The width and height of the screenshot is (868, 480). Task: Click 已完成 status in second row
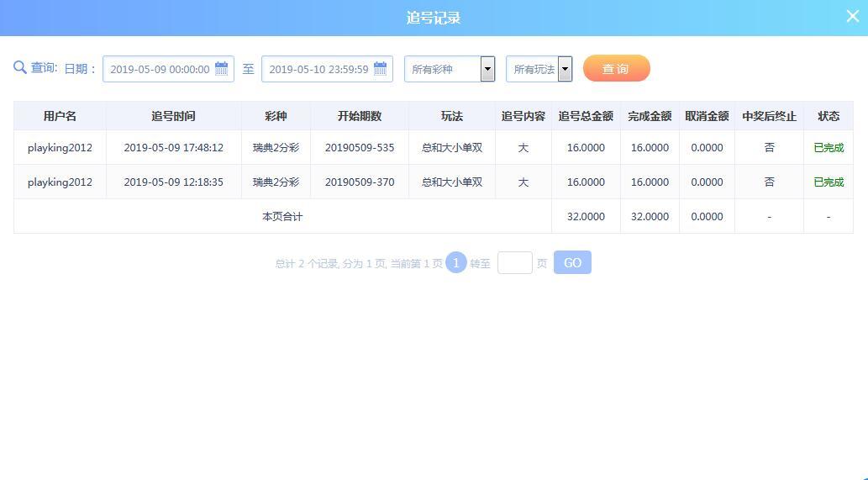(x=828, y=182)
